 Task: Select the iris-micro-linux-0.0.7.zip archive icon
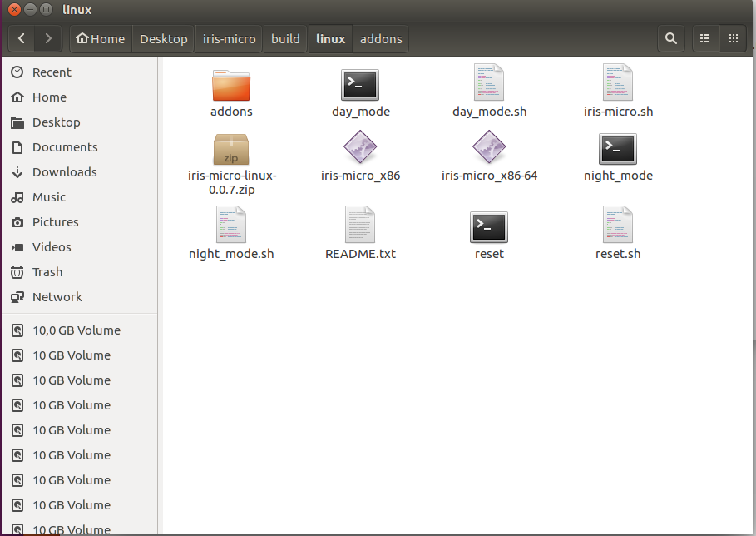[x=231, y=150]
